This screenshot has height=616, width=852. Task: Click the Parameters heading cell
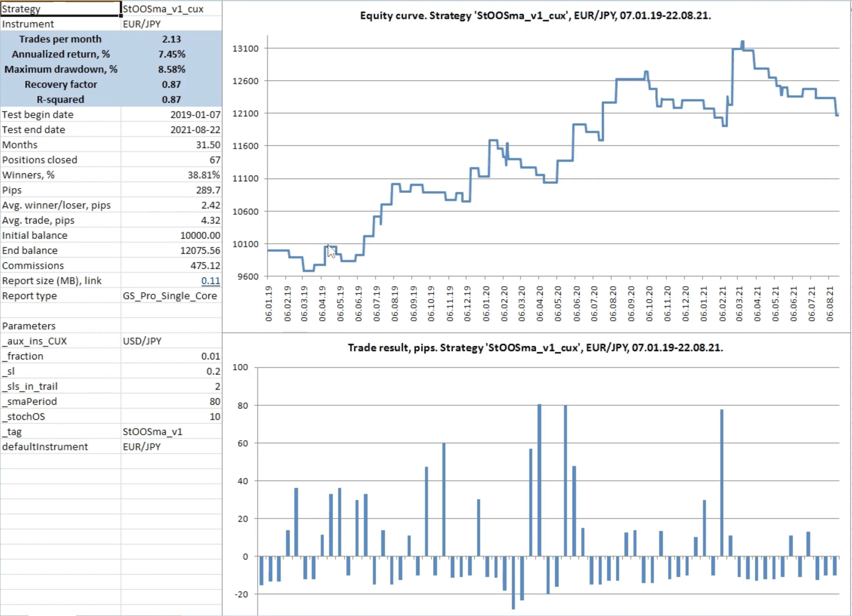[60, 326]
